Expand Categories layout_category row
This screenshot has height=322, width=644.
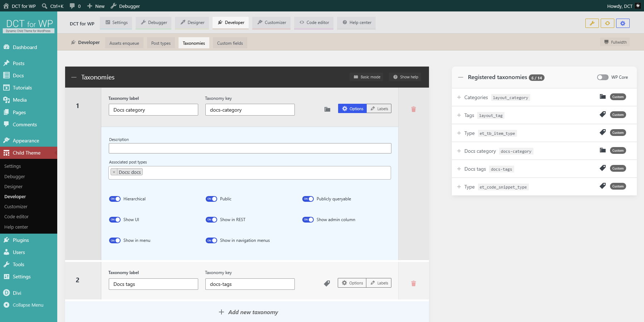click(459, 97)
